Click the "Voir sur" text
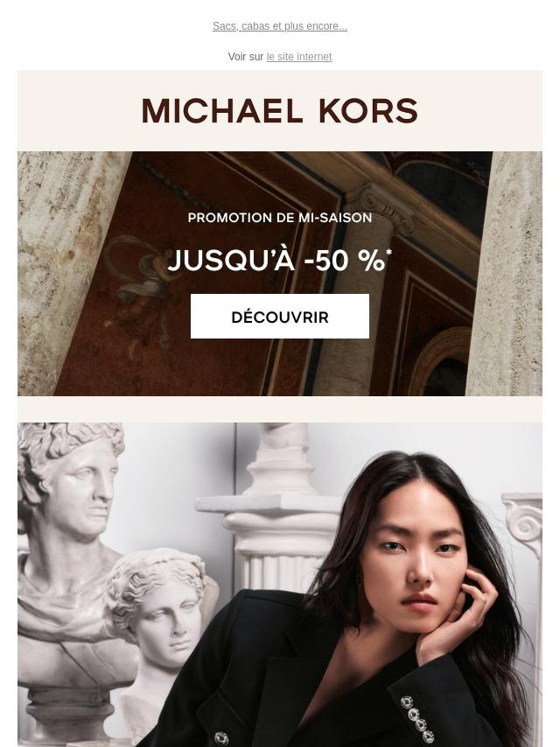This screenshot has width=560, height=747. click(x=246, y=57)
